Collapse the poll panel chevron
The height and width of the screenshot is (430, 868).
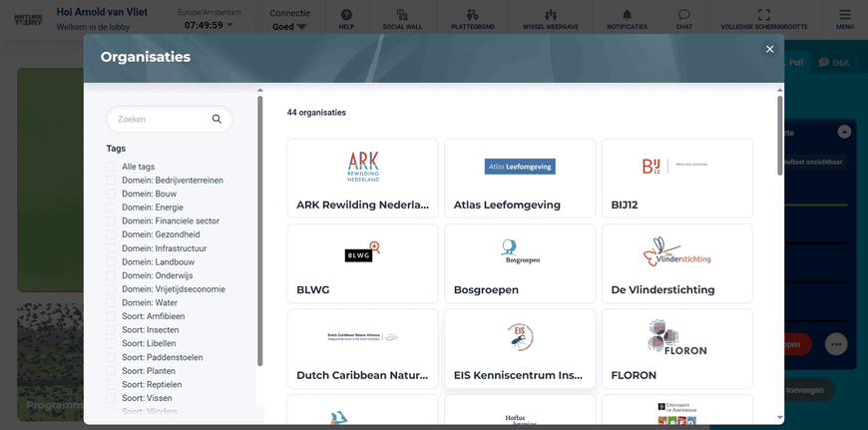click(844, 132)
